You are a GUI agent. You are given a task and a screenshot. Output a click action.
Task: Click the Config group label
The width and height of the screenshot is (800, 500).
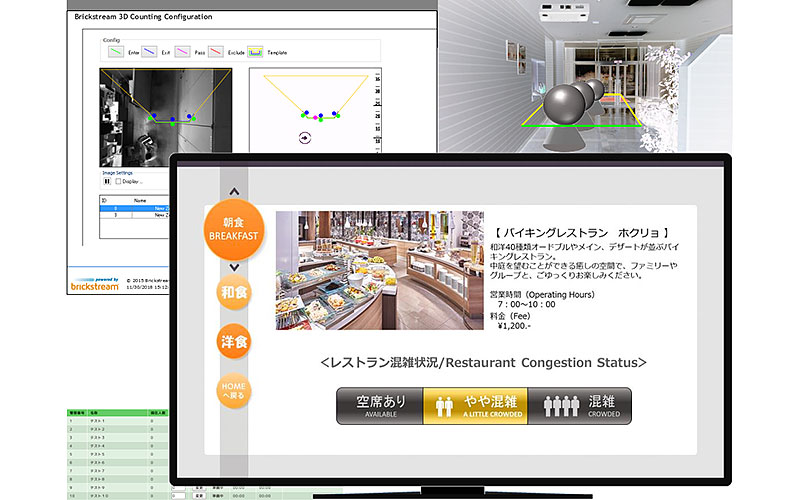[111, 40]
